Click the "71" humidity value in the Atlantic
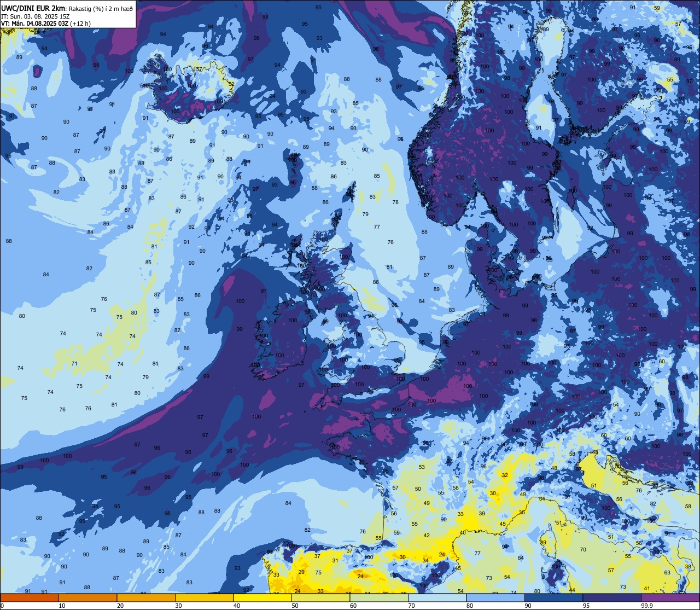Image resolution: width=700 pixels, height=610 pixels. click(x=74, y=364)
